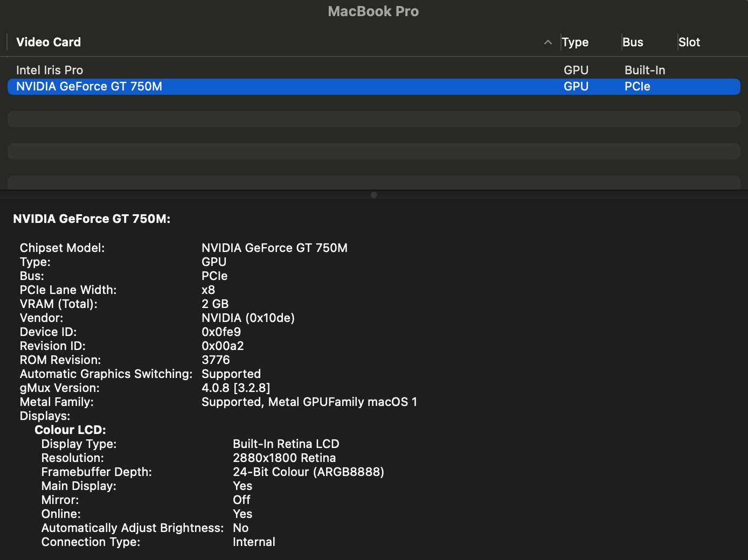Click the split pane divider dot
The width and height of the screenshot is (748, 560).
point(374,195)
